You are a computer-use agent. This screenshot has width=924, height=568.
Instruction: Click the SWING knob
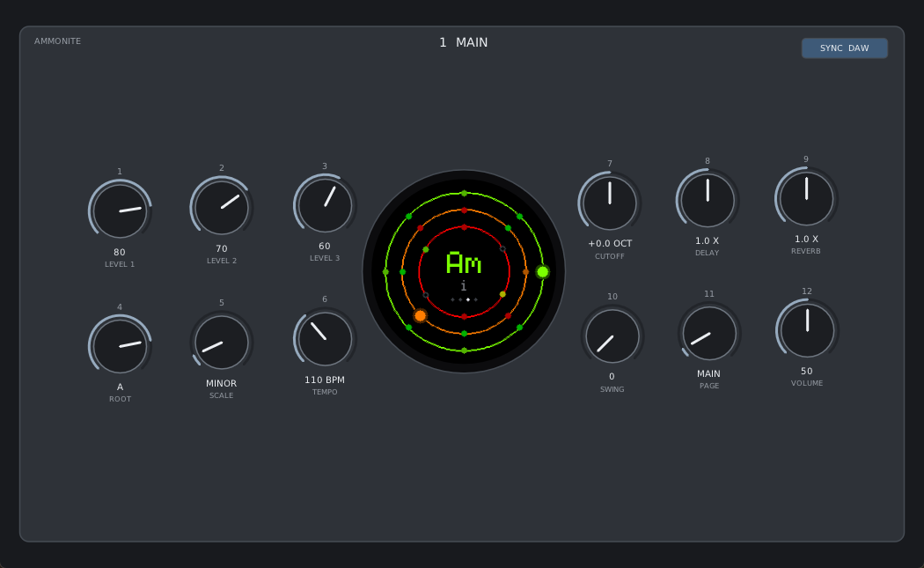point(612,336)
